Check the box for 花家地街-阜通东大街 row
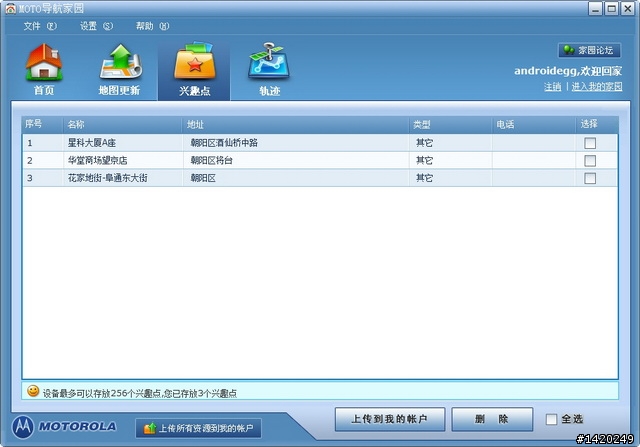This screenshot has height=447, width=640. coord(590,178)
